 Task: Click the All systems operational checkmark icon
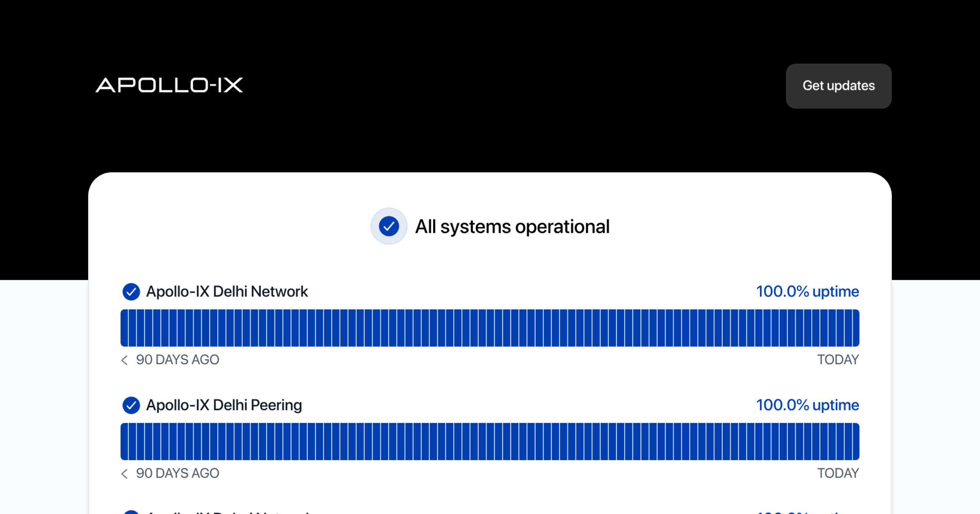[389, 226]
